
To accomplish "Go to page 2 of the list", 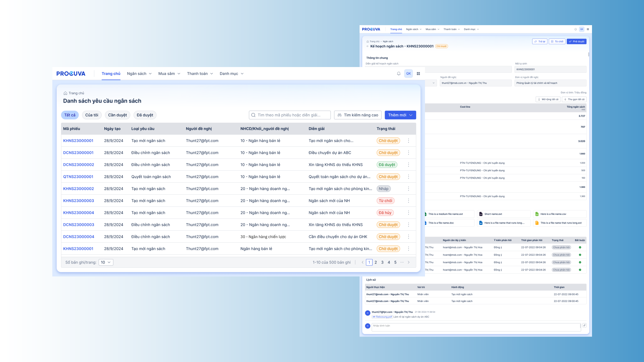I will point(376,262).
